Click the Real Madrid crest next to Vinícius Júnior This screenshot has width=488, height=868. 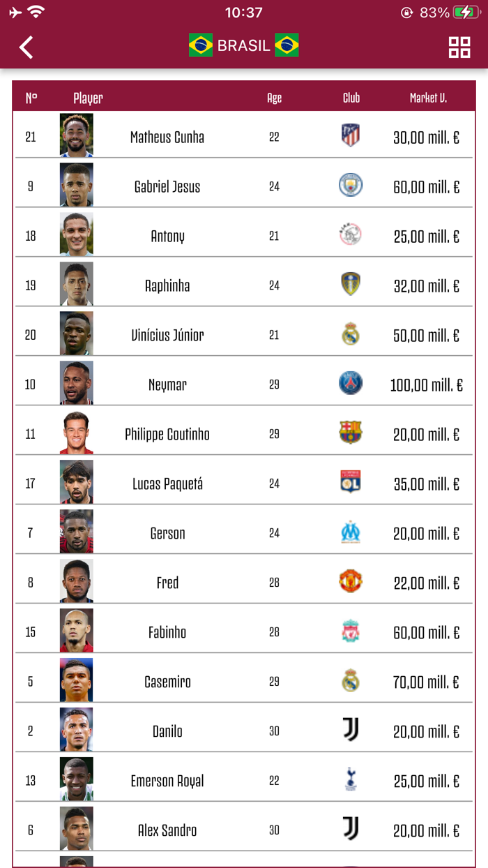[350, 334]
